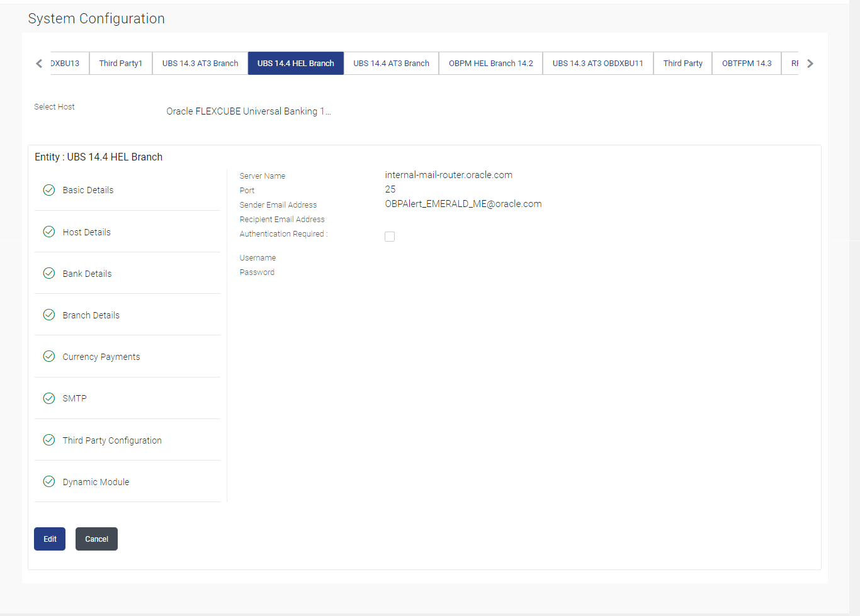Click the Basic Details checkmark icon
The width and height of the screenshot is (860, 616).
(x=48, y=190)
